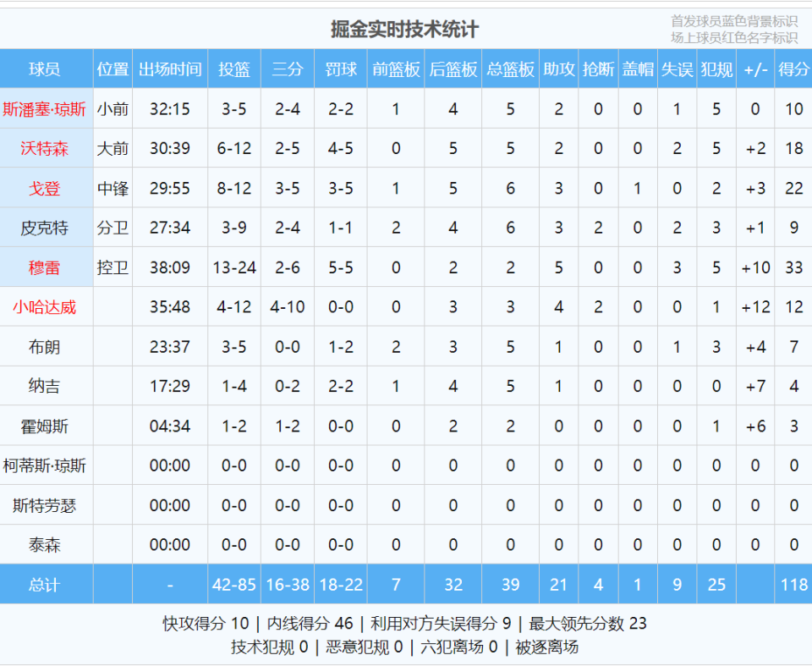812x666 pixels.
Task: Click the 球员 column header
Action: point(44,69)
